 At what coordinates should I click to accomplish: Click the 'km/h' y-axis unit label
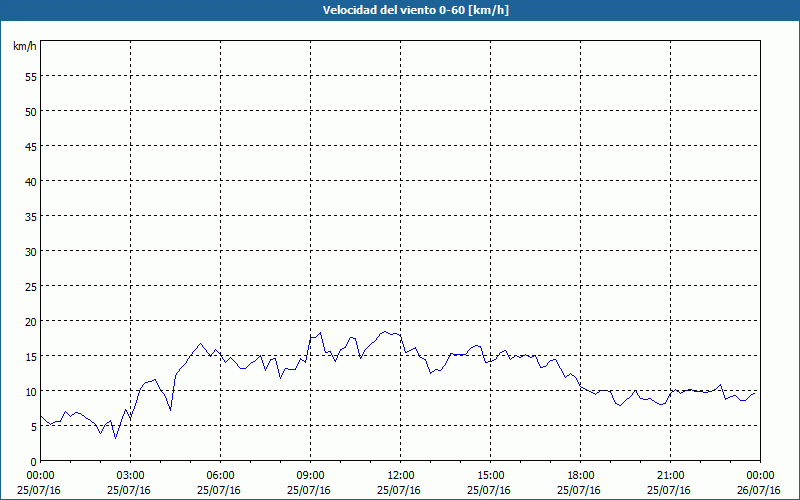click(x=24, y=46)
